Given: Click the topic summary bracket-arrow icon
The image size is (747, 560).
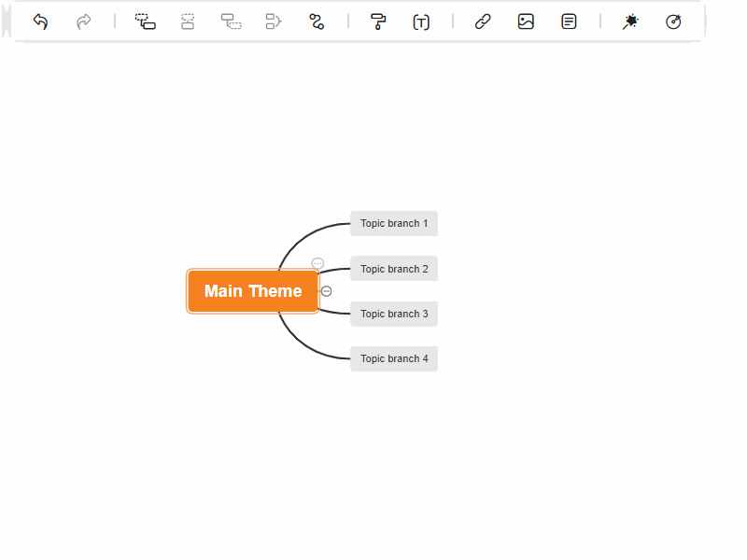Looking at the screenshot, I should 274,21.
